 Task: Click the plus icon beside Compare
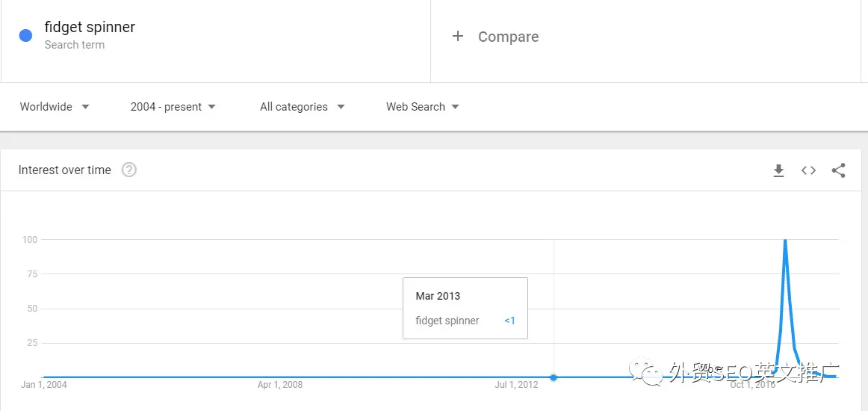(458, 36)
